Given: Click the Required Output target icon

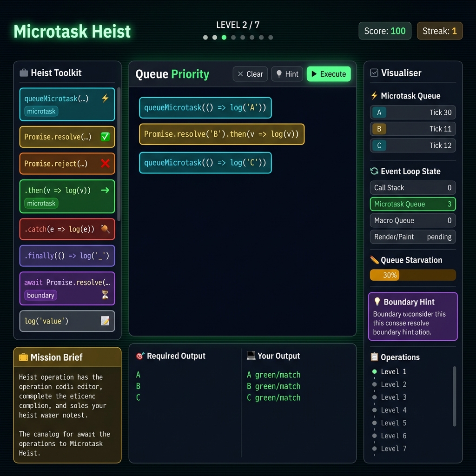Looking at the screenshot, I should (140, 356).
